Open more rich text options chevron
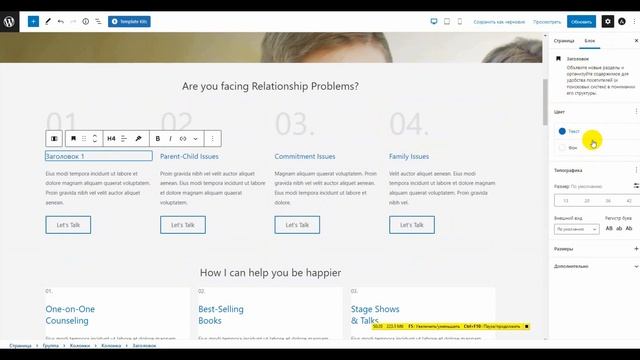 pos(196,138)
